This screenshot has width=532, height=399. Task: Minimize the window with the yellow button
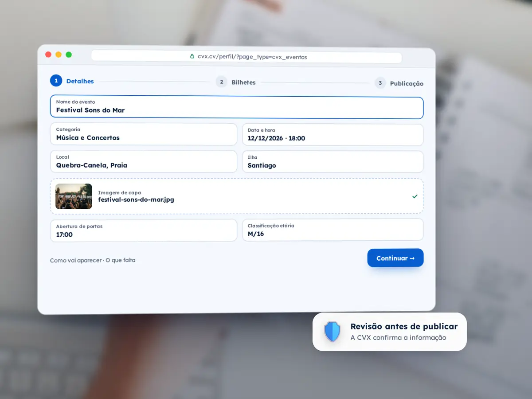click(59, 55)
